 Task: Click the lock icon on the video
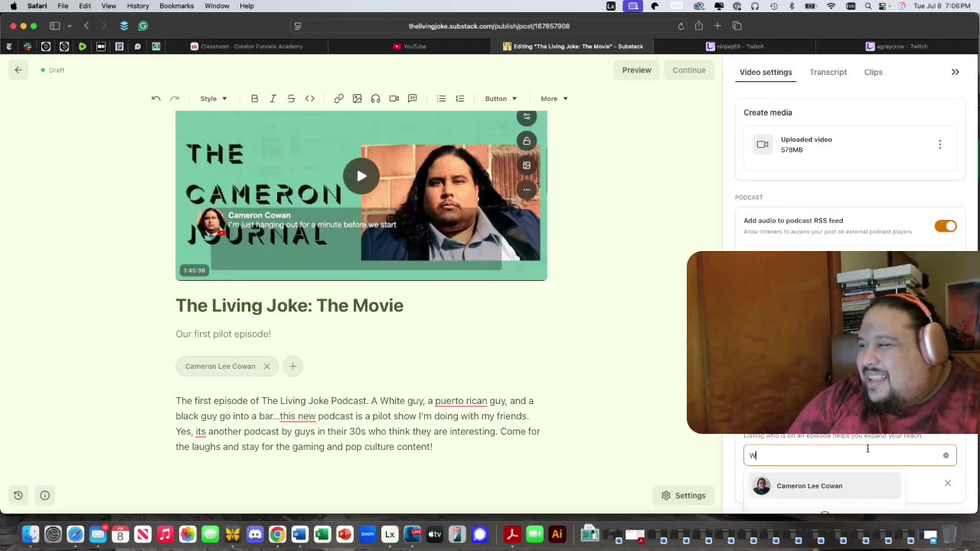(526, 141)
